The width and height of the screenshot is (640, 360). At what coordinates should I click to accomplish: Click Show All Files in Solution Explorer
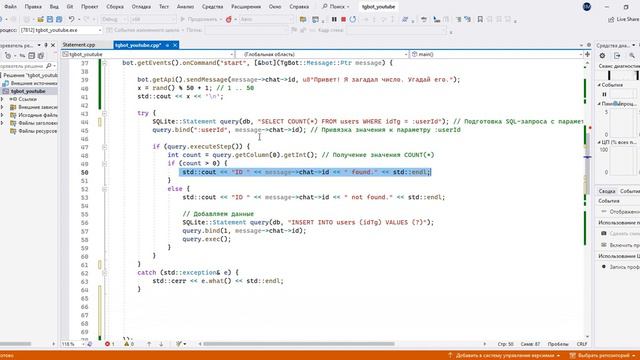click(x=41, y=56)
